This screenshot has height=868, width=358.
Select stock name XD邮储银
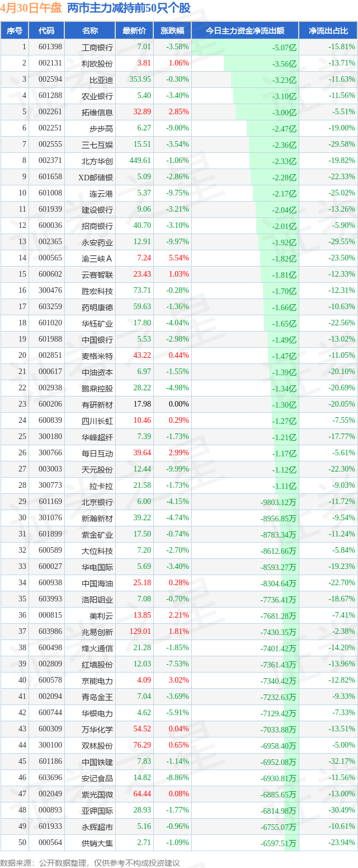(96, 177)
